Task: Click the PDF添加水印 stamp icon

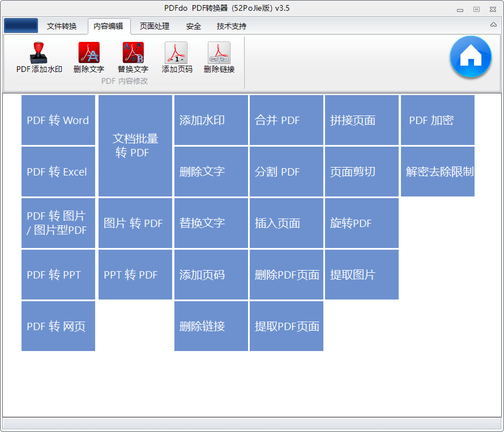Action: [x=39, y=53]
